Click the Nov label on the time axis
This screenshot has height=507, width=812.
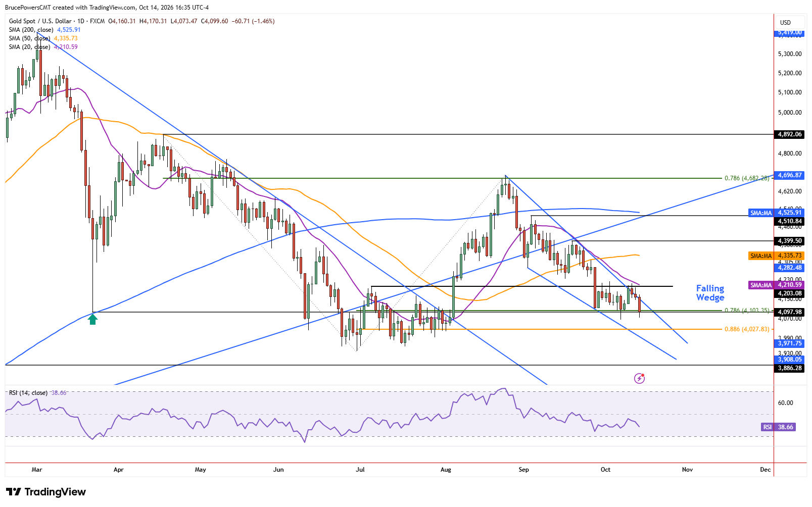click(x=687, y=470)
